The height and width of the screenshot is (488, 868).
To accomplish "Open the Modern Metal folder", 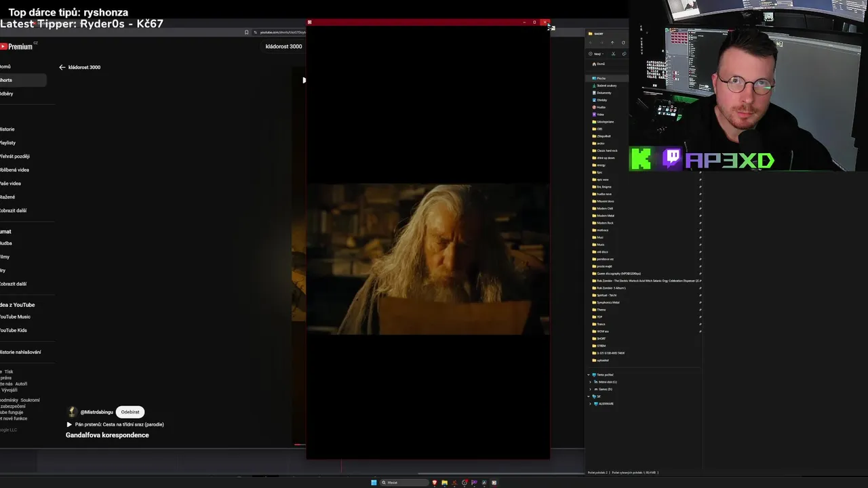I will 605,216.
